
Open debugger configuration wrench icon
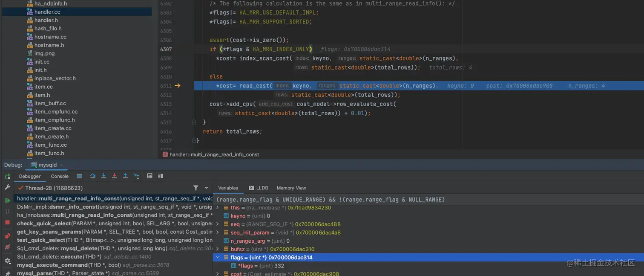coord(7,187)
